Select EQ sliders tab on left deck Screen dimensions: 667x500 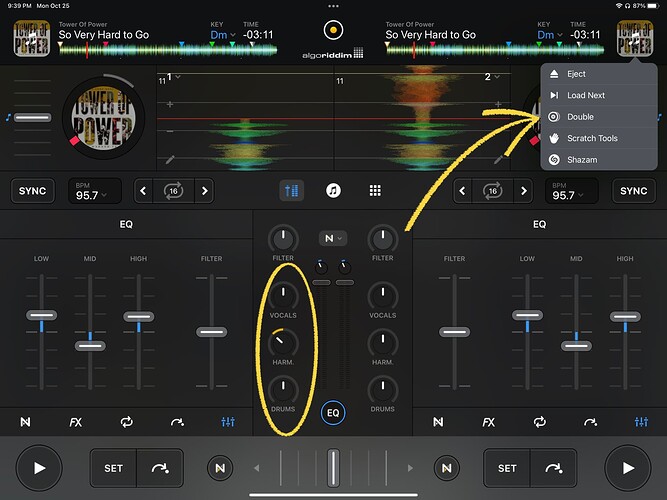(228, 422)
